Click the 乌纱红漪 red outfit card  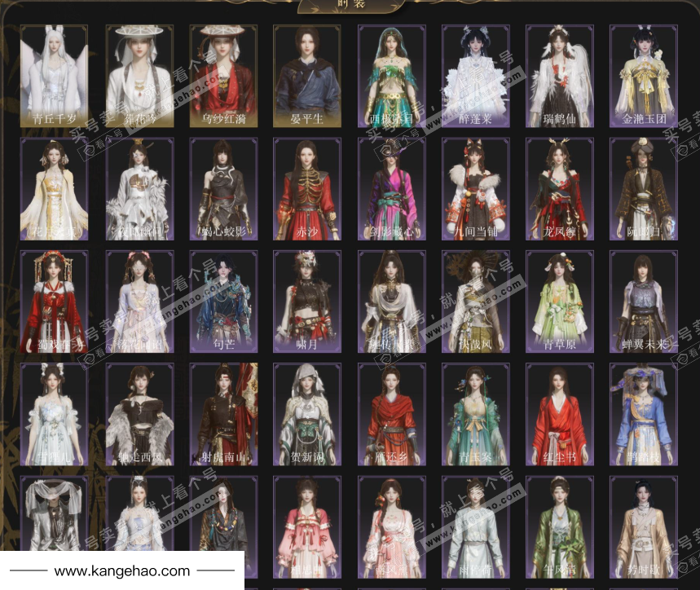pos(223,76)
